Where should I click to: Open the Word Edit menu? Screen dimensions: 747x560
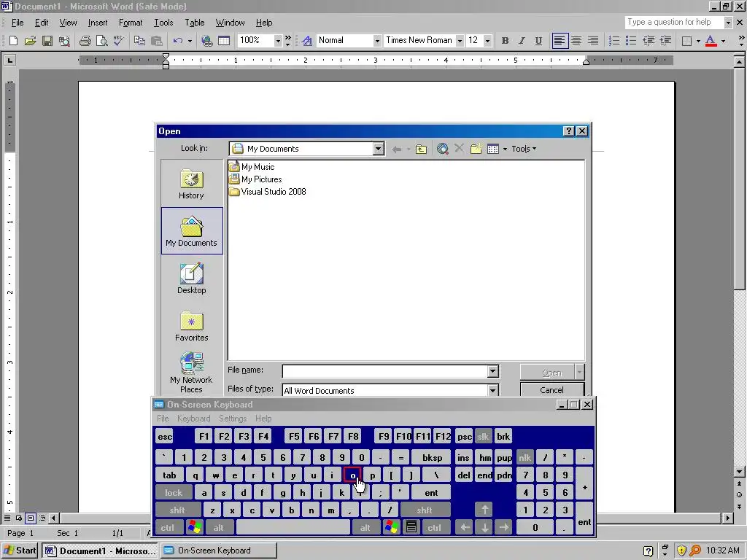pyautogui.click(x=42, y=23)
